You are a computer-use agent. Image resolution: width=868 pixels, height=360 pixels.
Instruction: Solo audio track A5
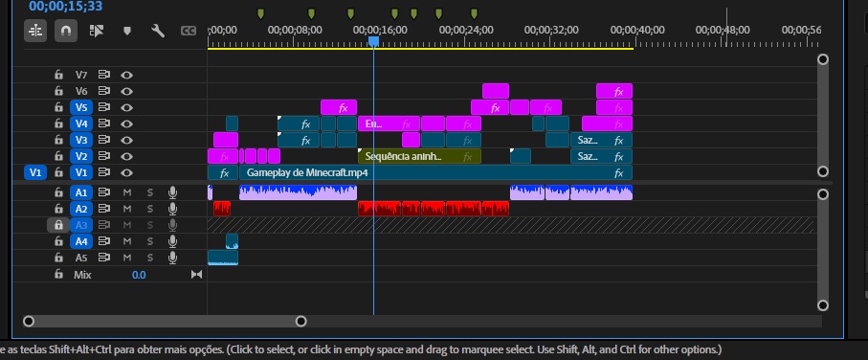(150, 258)
